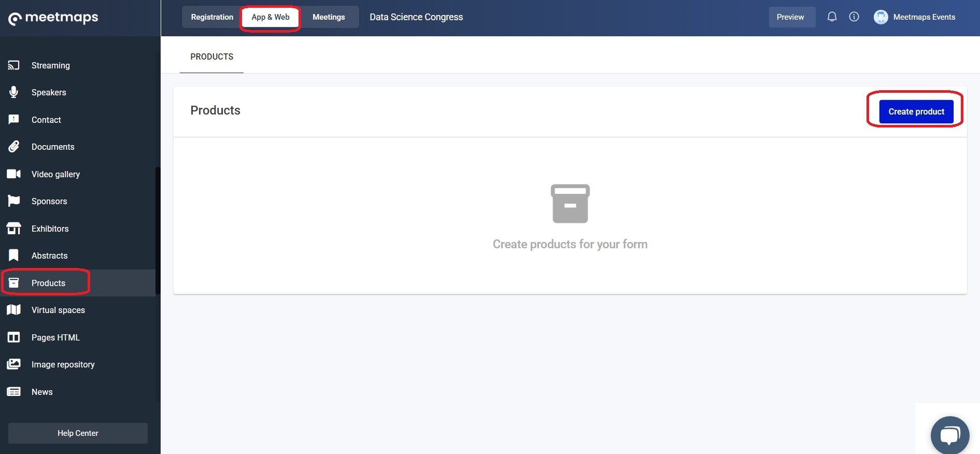Open Virtual spaces section
Image resolution: width=980 pixels, height=454 pixels.
[78, 310]
